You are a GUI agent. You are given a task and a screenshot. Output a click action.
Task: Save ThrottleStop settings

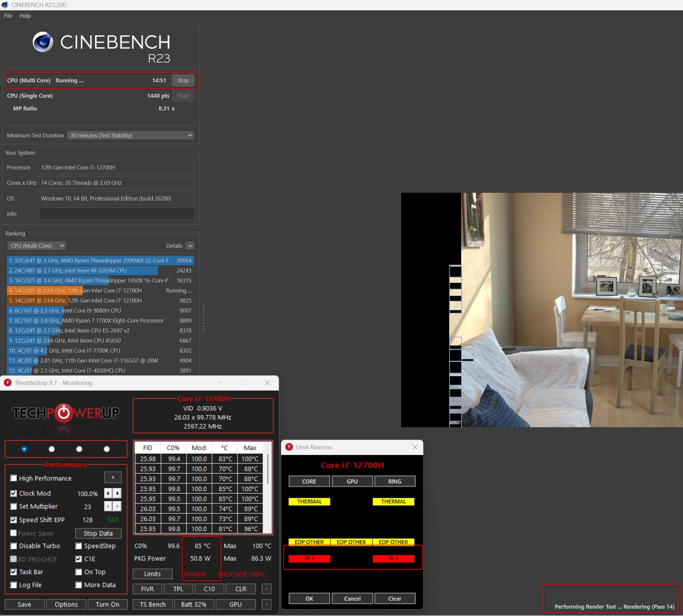pos(24,604)
